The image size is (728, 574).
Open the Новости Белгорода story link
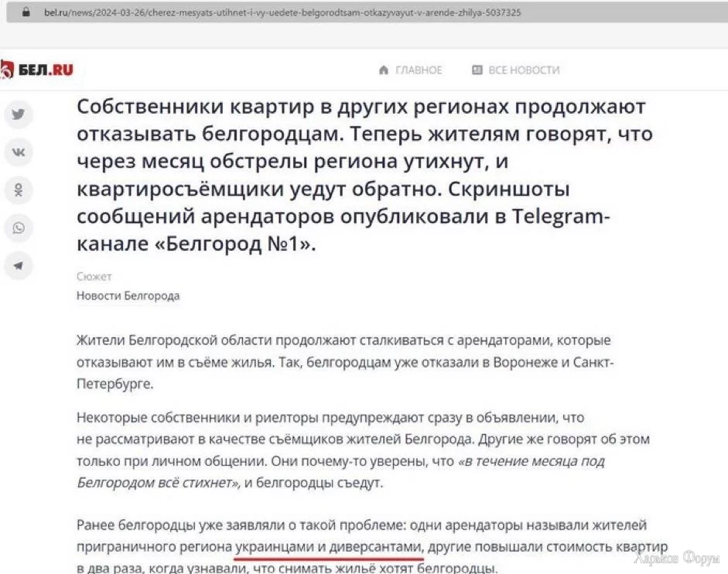[x=128, y=296]
